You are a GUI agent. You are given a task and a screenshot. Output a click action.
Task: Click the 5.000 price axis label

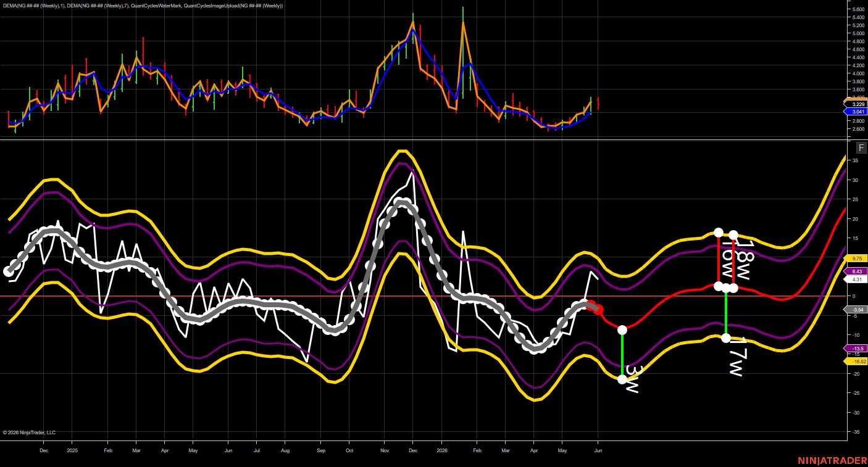(858, 33)
